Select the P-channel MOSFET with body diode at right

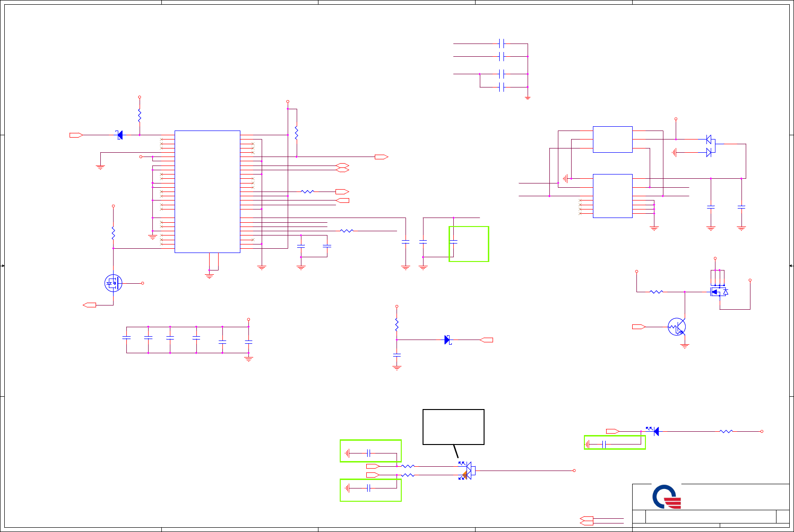coord(719,291)
